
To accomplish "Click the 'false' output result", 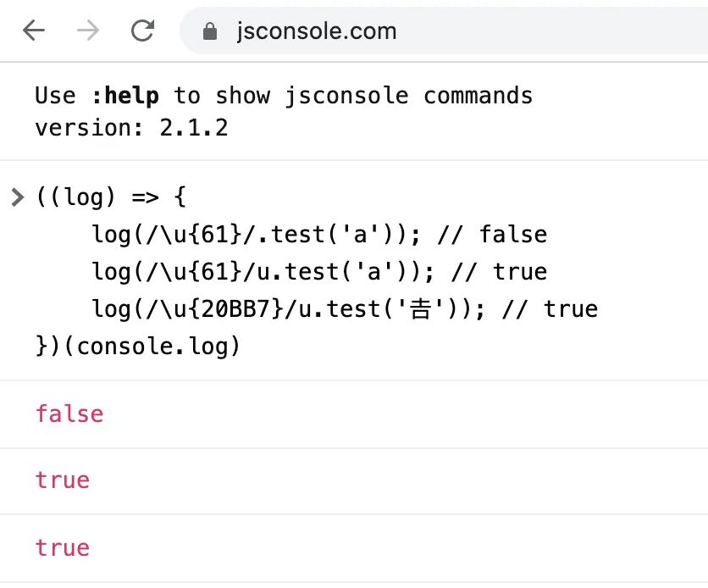I will [x=69, y=414].
